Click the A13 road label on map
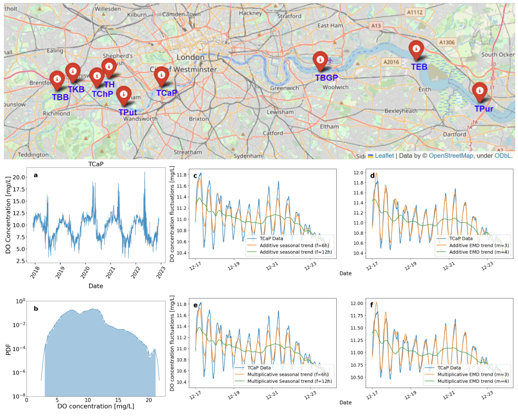518x420 pixels. (376, 26)
